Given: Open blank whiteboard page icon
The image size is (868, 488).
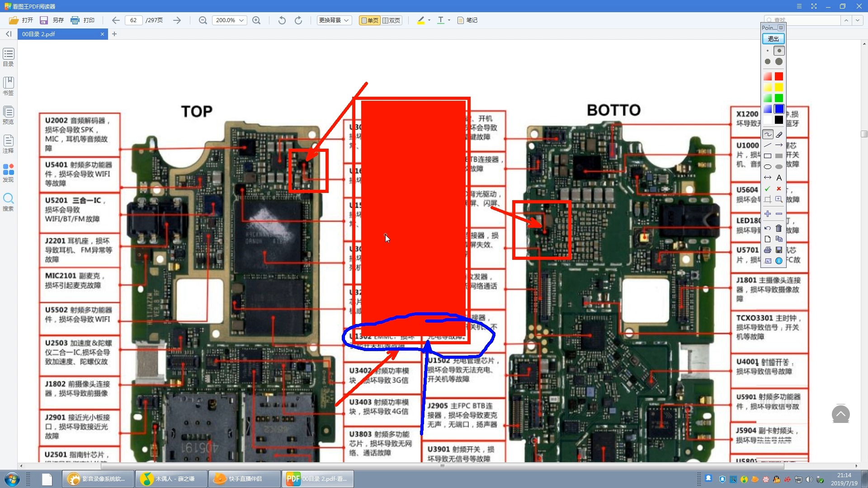Looking at the screenshot, I should coord(768,239).
